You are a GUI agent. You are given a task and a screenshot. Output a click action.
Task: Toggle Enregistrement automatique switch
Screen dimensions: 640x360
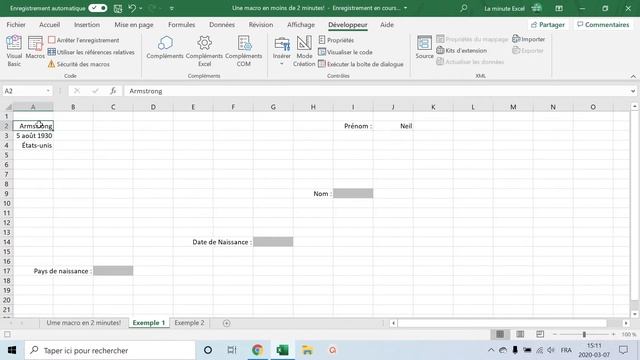click(x=98, y=8)
